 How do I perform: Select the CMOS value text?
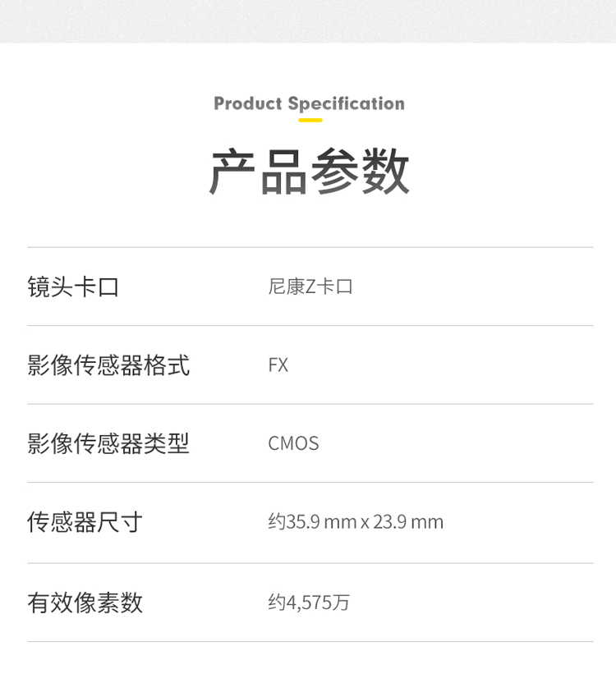coord(293,443)
